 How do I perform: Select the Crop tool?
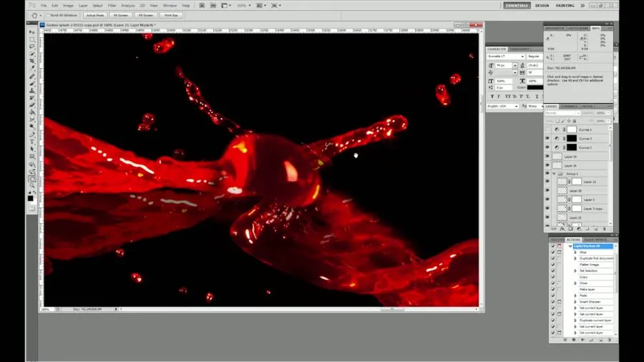coord(32,62)
